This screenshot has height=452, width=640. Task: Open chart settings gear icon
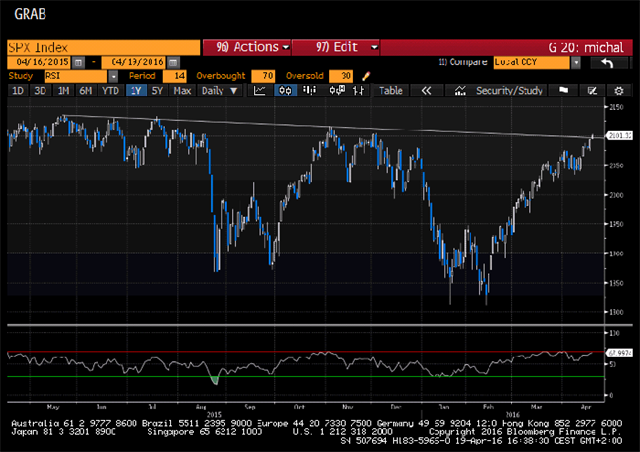[616, 91]
